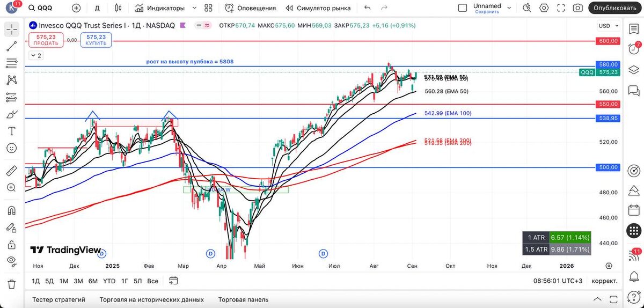This screenshot has width=644, height=308.
Task: Open Торговля на исторических данных tab
Action: coord(152,299)
